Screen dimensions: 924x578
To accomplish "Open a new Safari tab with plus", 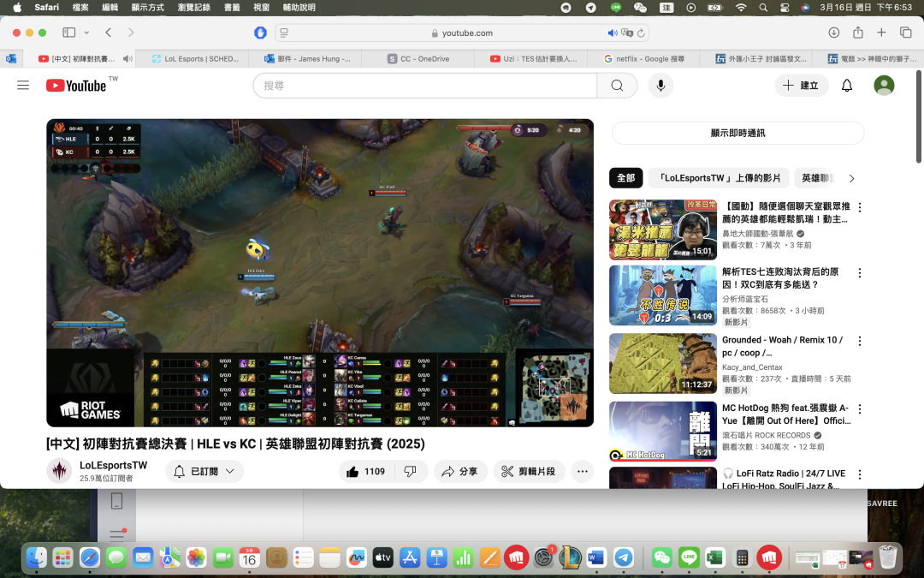I will [x=881, y=33].
